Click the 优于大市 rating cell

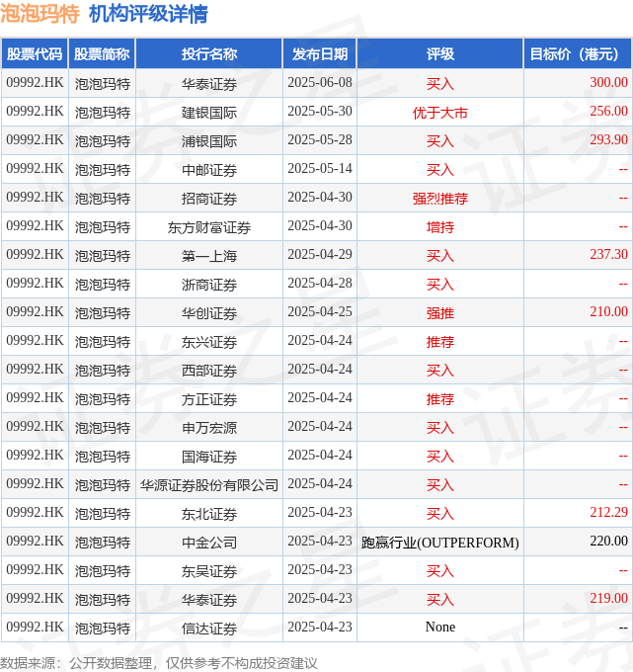[x=440, y=112]
